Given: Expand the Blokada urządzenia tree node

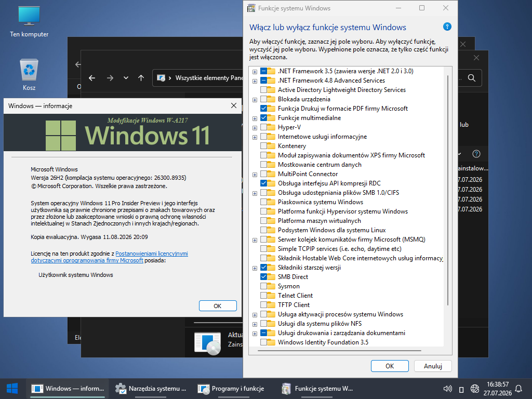Looking at the screenshot, I should pos(255,100).
